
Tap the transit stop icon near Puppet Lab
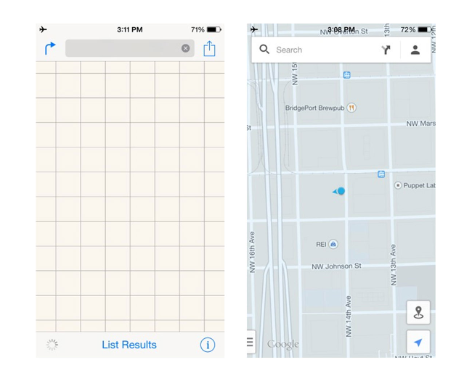(x=381, y=174)
